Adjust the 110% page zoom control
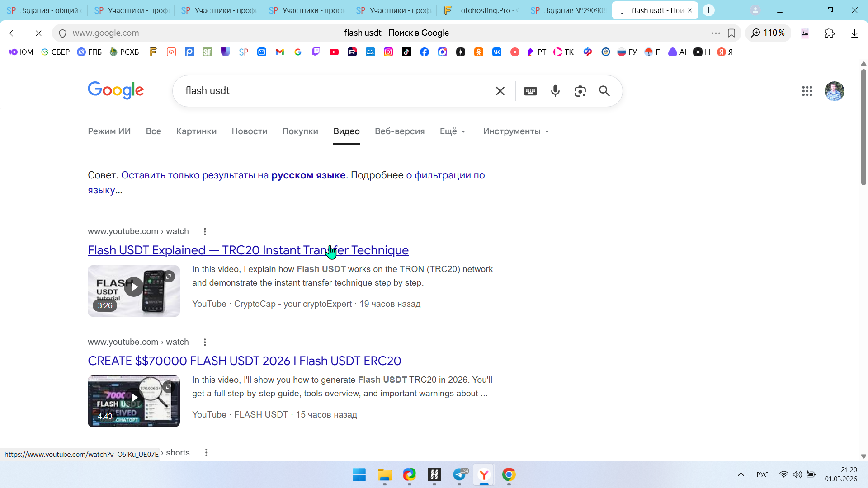Screen dimensions: 868x488 pyautogui.click(x=768, y=33)
